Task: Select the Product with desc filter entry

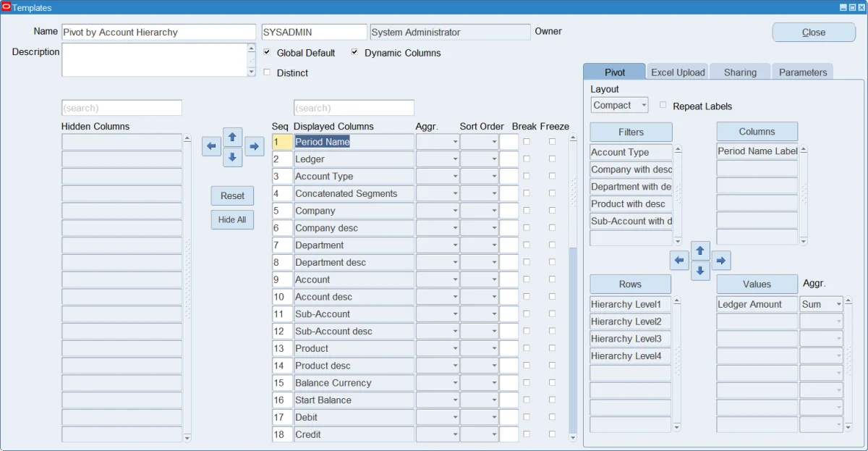Action: point(631,203)
